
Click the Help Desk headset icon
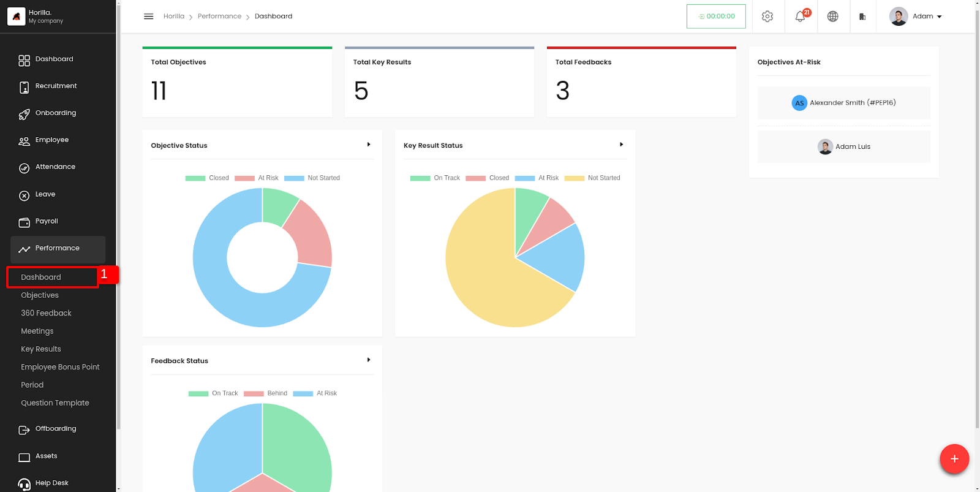[x=24, y=485]
